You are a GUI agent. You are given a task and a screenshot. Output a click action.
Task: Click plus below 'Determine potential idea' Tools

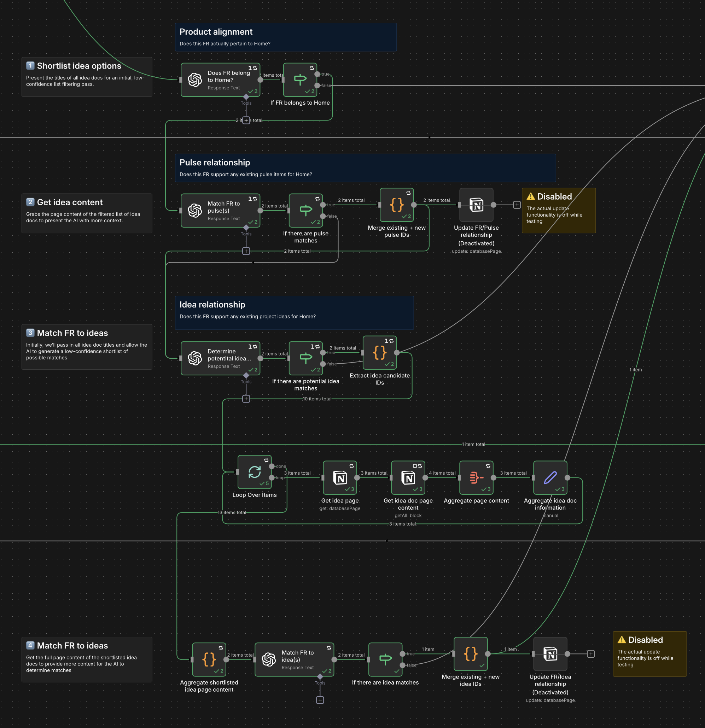coord(246,399)
